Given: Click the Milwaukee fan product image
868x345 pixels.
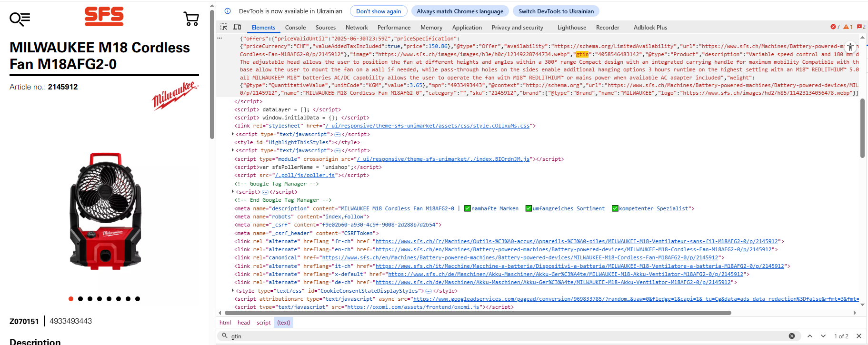Looking at the screenshot, I should 105,211.
